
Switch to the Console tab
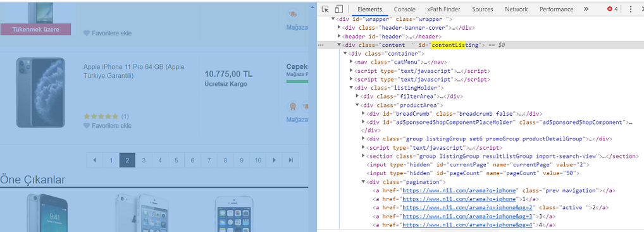pos(404,9)
